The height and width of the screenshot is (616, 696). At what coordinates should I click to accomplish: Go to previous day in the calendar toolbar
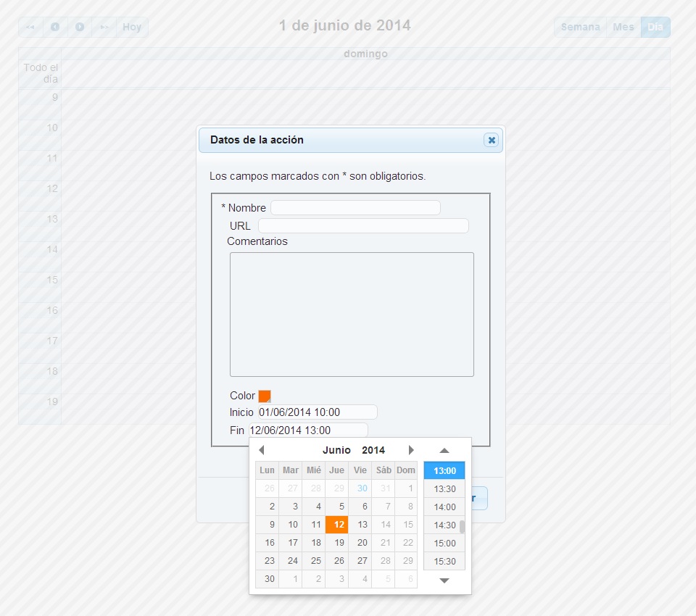pyautogui.click(x=55, y=27)
